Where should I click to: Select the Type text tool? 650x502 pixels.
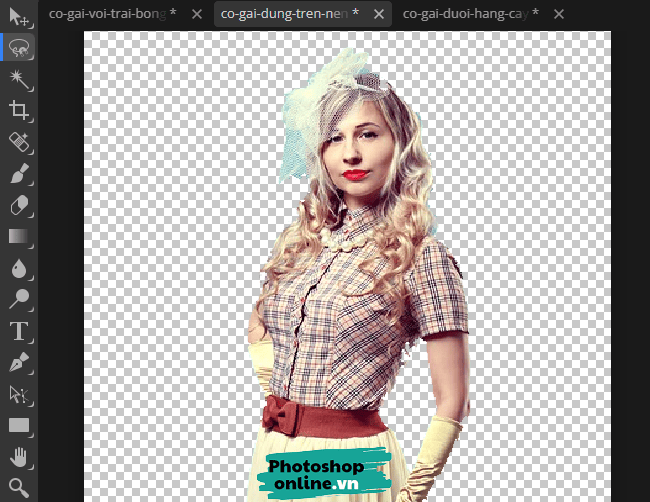[19, 331]
